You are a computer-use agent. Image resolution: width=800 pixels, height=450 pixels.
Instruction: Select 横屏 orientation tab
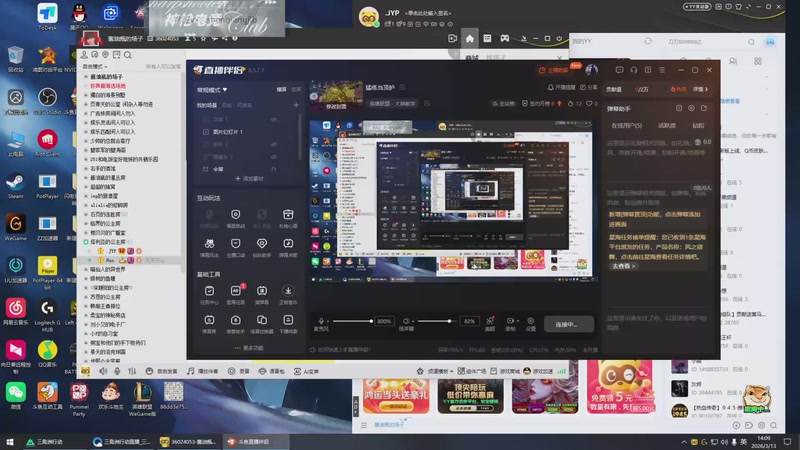(282, 89)
